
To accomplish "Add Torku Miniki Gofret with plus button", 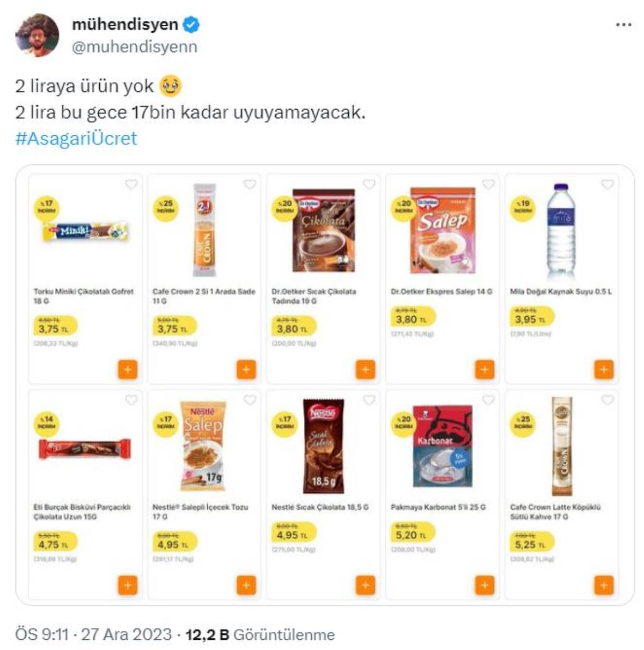I will (127, 369).
